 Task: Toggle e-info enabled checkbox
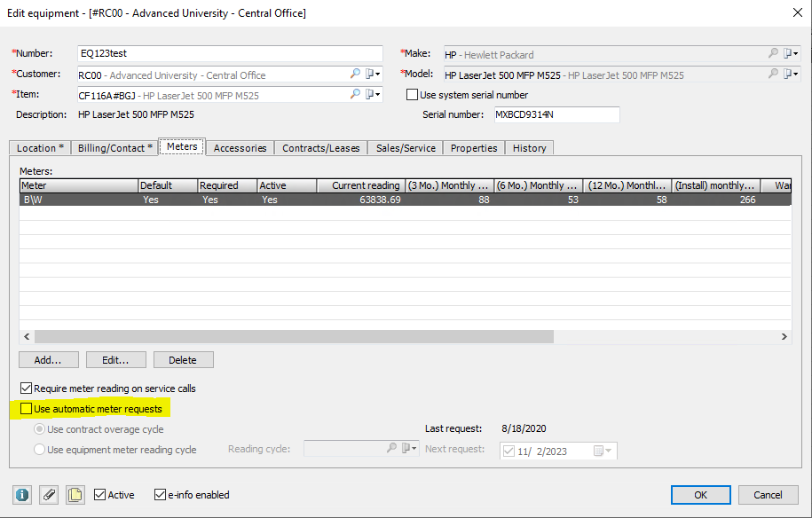click(160, 495)
